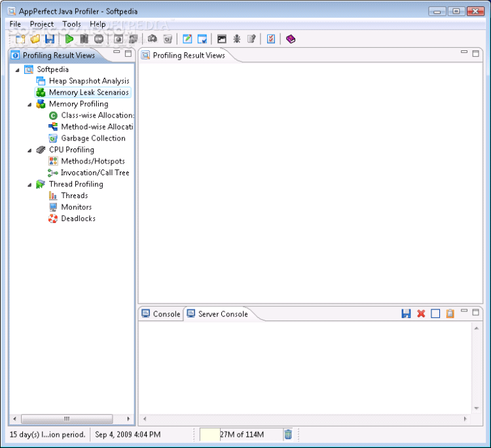This screenshot has height=448, width=491.
Task: Click the notepad with pencil toolbar icon
Action: tap(251, 39)
